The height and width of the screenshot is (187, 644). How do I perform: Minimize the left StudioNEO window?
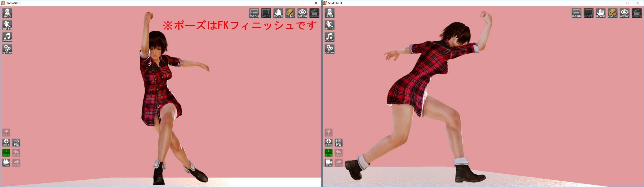[x=295, y=3]
